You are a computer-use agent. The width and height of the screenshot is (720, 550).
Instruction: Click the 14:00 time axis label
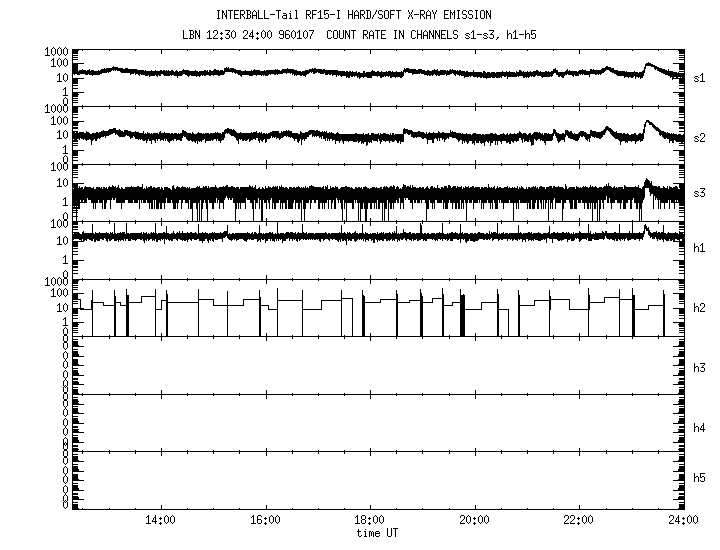(161, 520)
